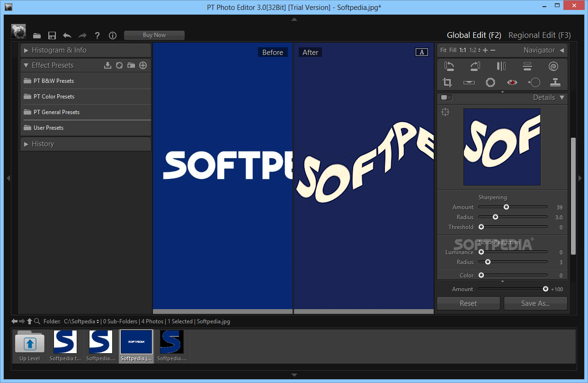The image size is (588, 383).
Task: Click the Up Level folder thumbnail
Action: pyautogui.click(x=30, y=346)
